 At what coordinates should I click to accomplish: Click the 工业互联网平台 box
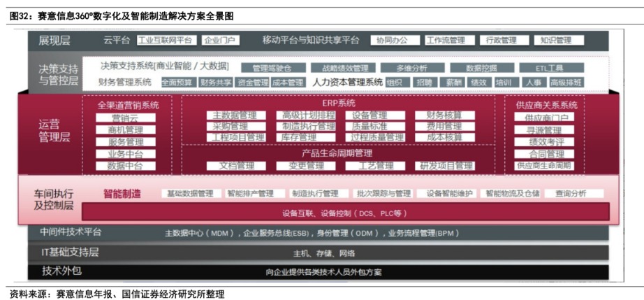(164, 41)
